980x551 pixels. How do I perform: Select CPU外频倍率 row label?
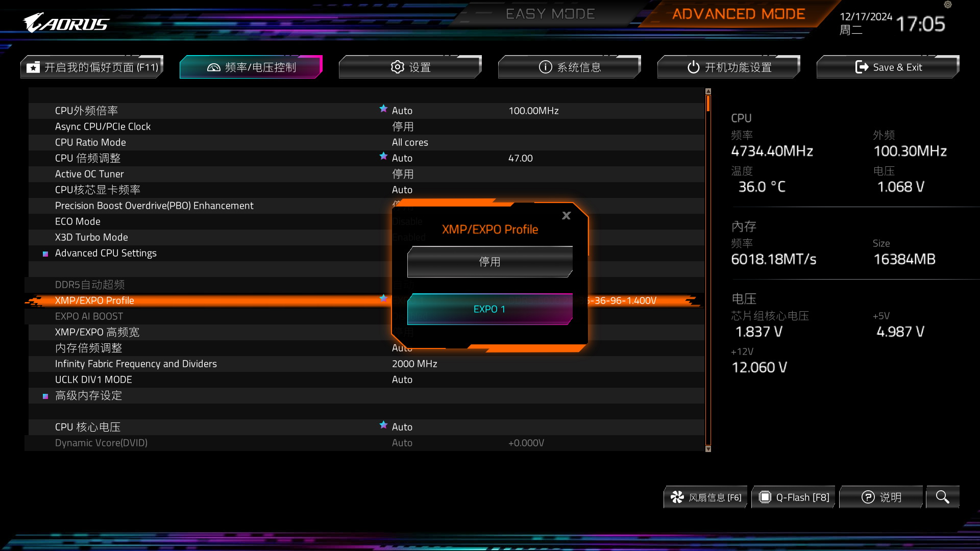pyautogui.click(x=86, y=111)
